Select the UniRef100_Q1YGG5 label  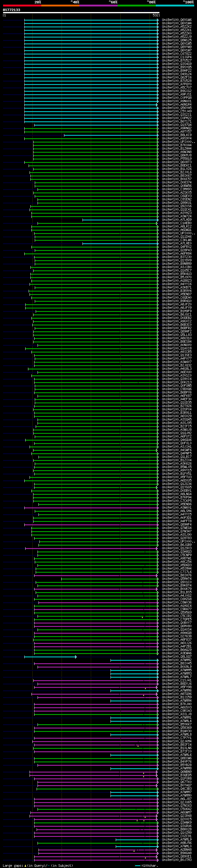pos(176,487)
